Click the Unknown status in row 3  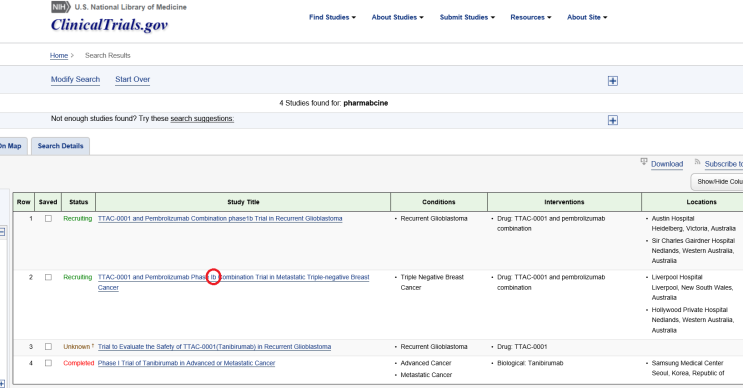tap(77, 347)
